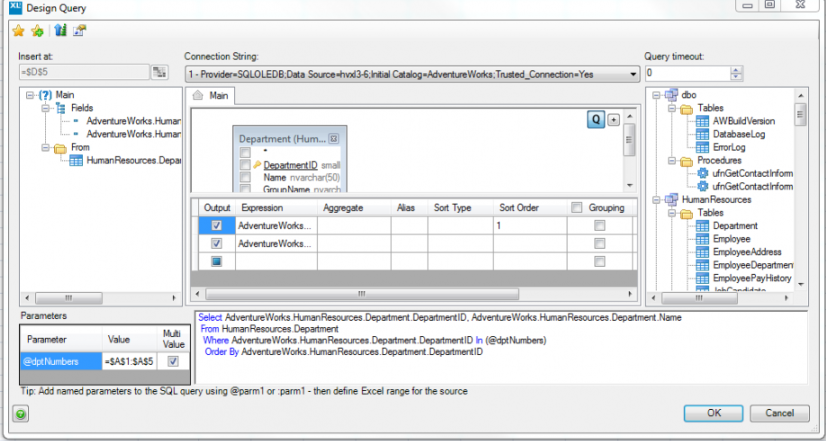Select the Employee table icon in HumanResources
This screenshot has width=826, height=441.
click(x=702, y=239)
